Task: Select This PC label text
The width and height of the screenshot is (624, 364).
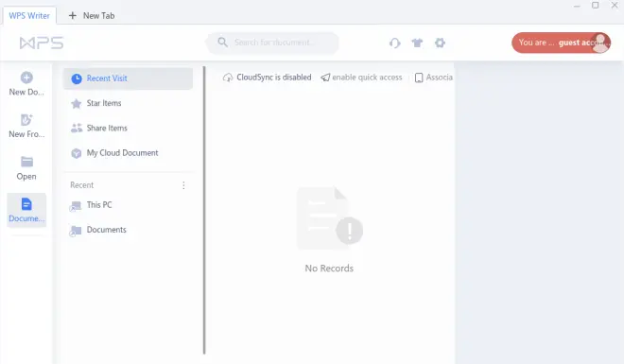Action: point(99,205)
